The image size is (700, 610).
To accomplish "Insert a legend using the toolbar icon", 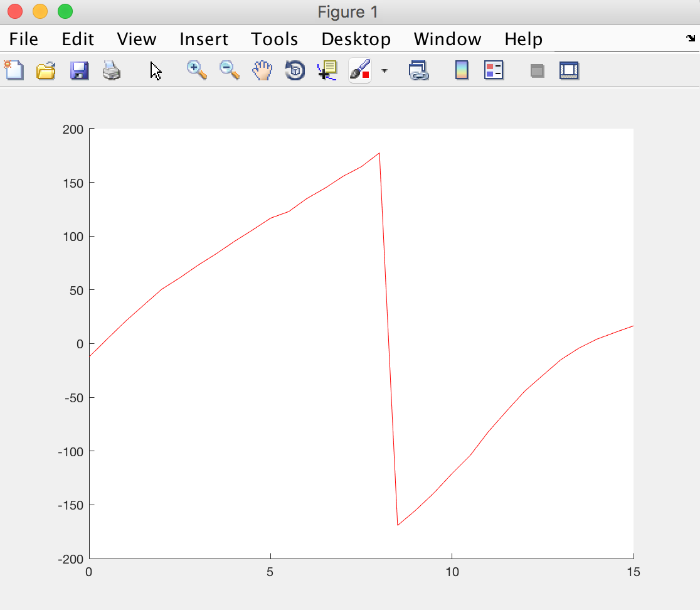I will pyautogui.click(x=494, y=70).
